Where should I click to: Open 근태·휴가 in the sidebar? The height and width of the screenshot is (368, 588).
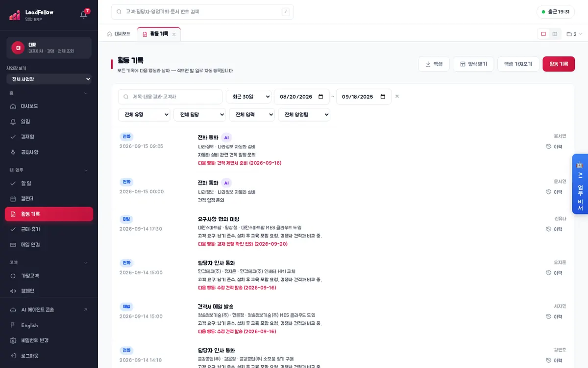pos(49,229)
